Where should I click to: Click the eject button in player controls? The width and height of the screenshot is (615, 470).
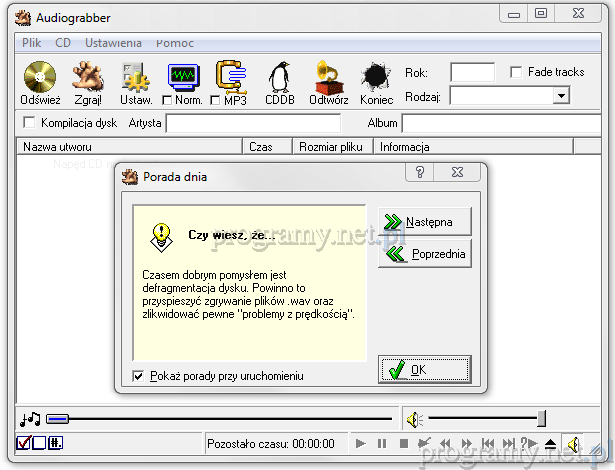pos(550,443)
